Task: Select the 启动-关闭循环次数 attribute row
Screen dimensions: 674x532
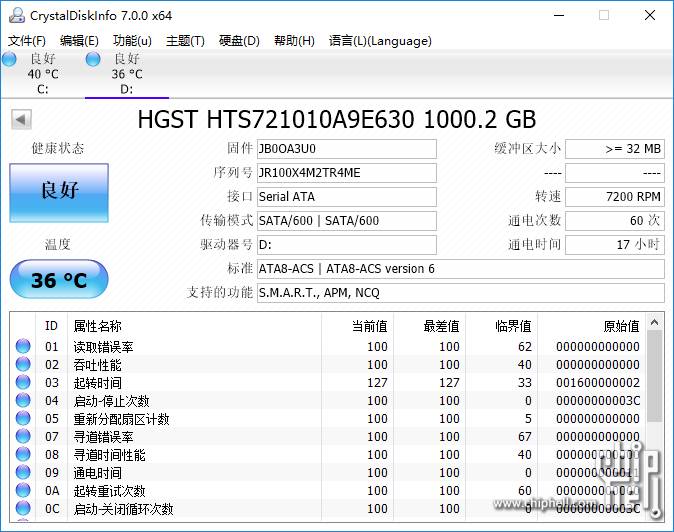Action: [x=328, y=509]
